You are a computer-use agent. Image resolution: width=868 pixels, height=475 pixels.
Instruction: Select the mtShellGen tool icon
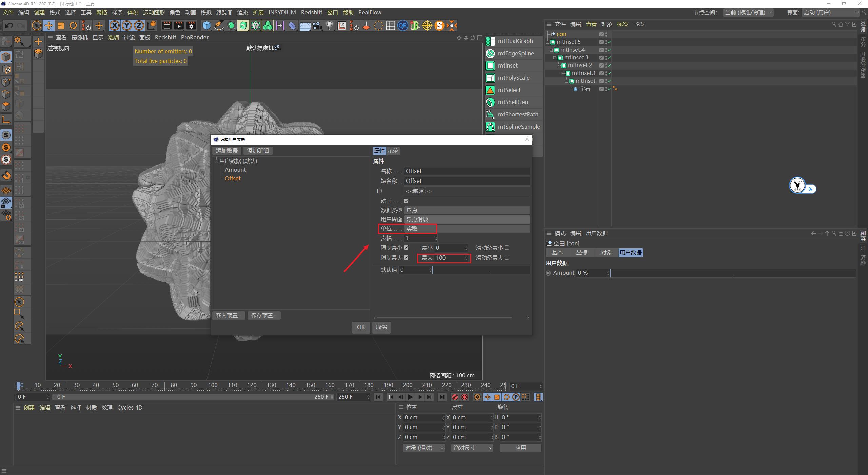490,102
